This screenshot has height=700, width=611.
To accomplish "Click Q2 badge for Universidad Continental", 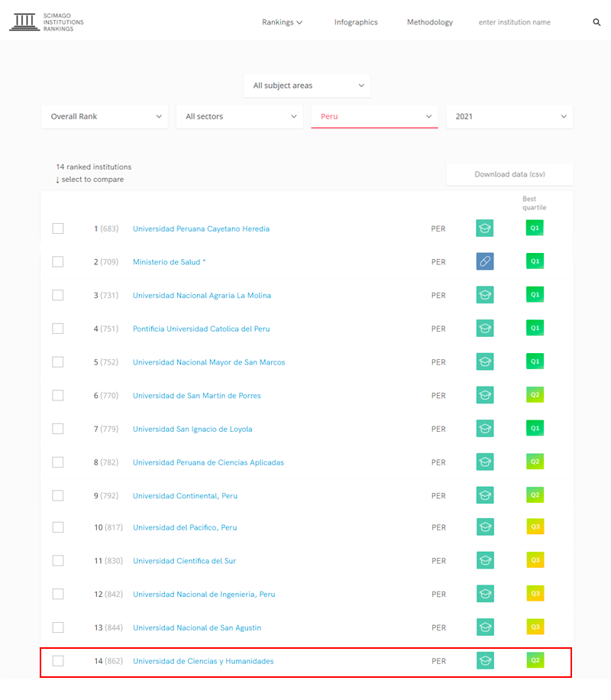I will pos(535,495).
